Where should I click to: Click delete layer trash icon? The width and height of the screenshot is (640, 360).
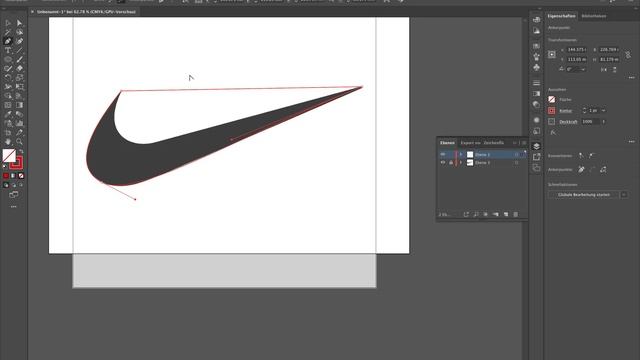(516, 214)
